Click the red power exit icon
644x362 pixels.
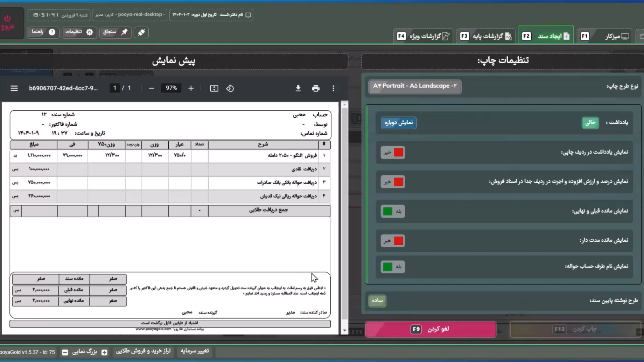tap(7, 22)
